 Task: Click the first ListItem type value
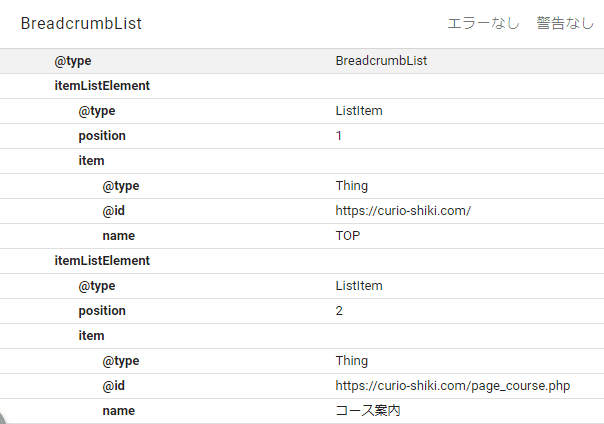coord(359,111)
